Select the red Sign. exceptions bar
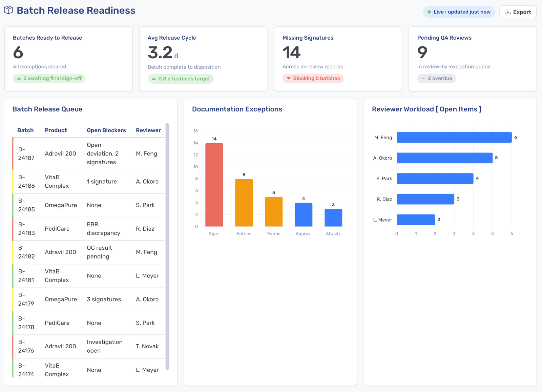This screenshot has height=392, width=542. coord(214,185)
